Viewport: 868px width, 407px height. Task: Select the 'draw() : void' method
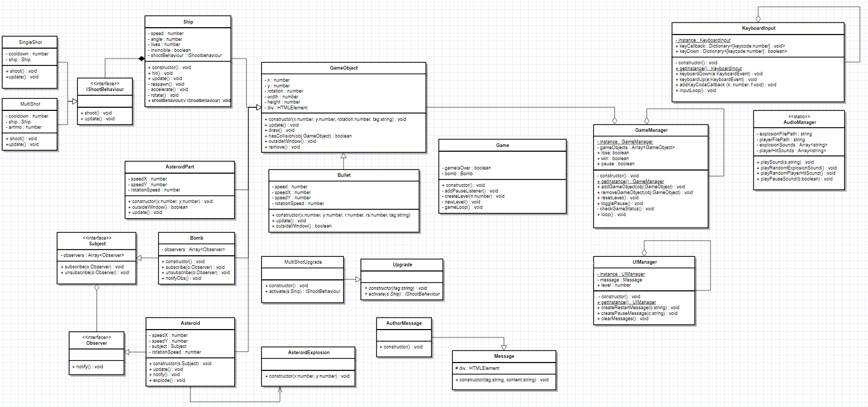pyautogui.click(x=280, y=130)
